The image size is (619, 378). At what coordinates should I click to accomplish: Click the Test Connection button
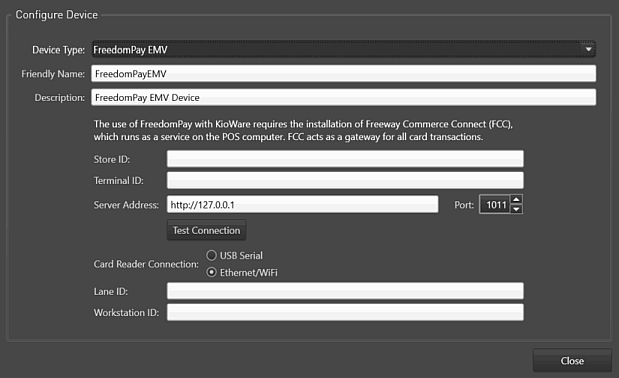pos(206,230)
